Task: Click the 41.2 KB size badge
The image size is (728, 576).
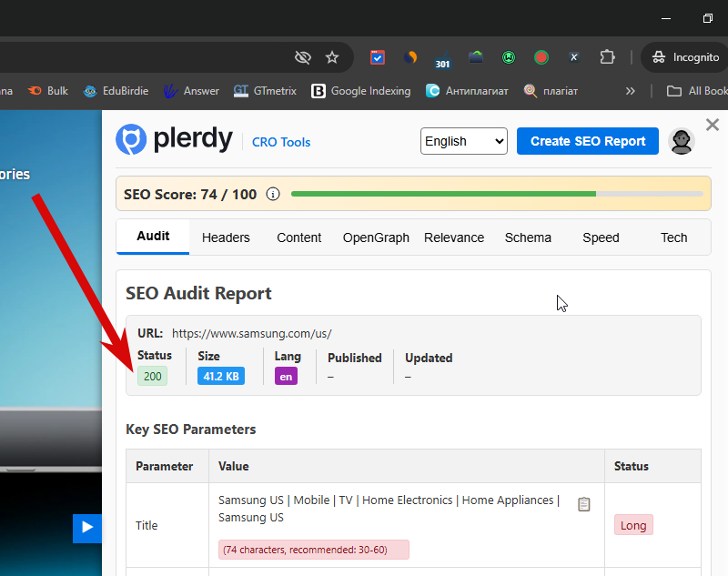Action: (x=221, y=376)
